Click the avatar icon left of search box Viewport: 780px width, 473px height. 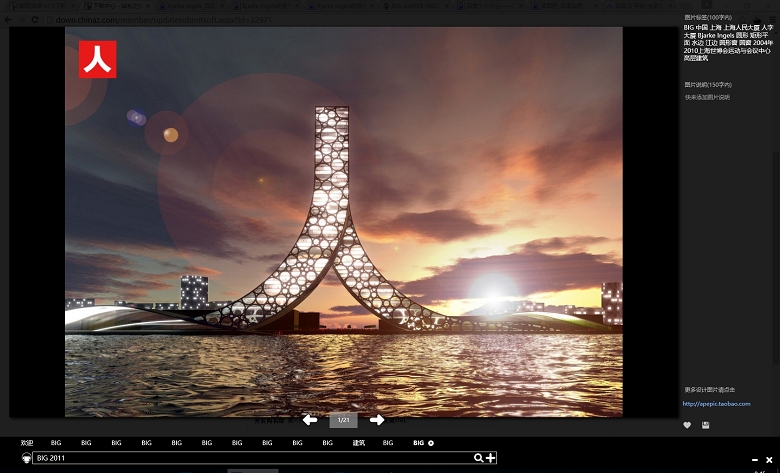tap(26, 458)
